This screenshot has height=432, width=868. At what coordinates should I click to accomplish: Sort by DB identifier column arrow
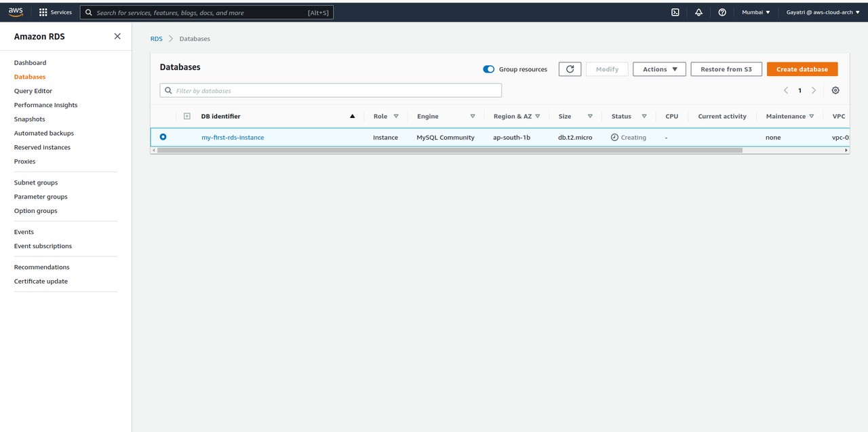(x=352, y=116)
